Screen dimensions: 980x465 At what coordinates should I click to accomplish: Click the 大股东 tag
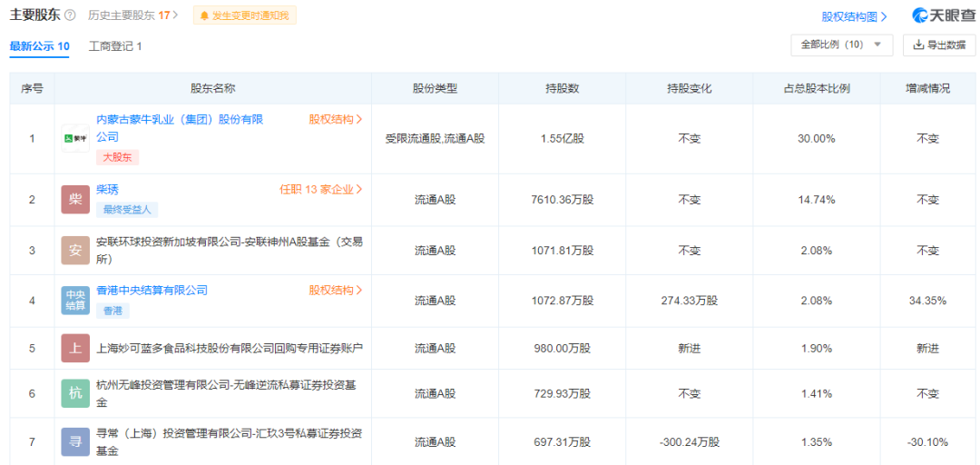coord(117,157)
